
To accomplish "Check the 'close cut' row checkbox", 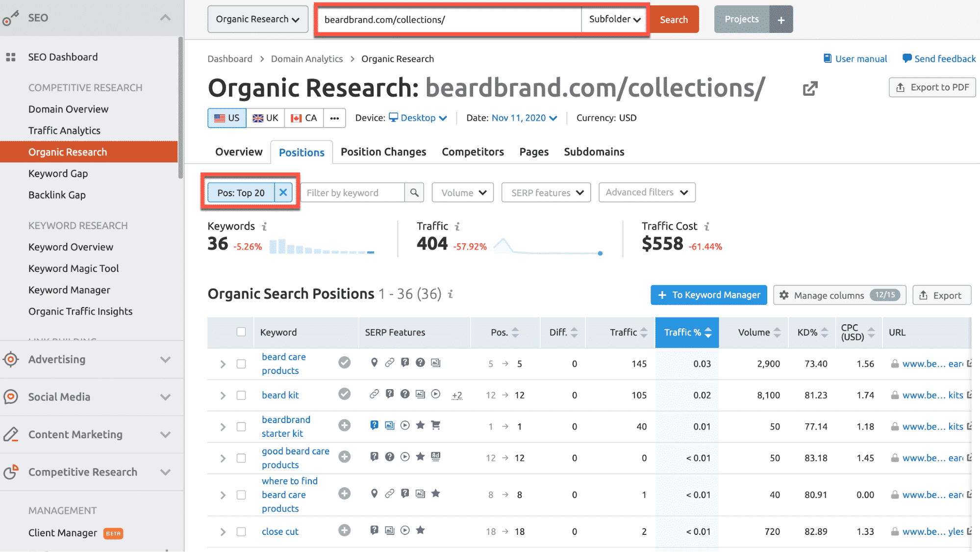I will [x=241, y=532].
